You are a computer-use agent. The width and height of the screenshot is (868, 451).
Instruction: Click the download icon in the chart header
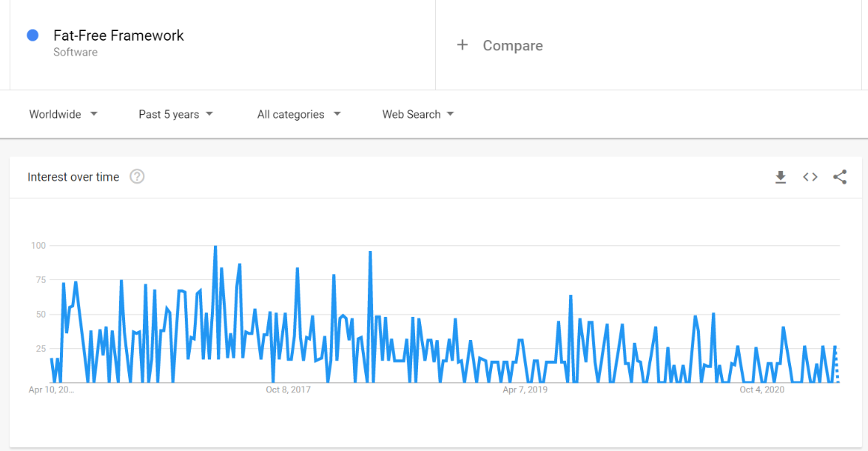(781, 177)
